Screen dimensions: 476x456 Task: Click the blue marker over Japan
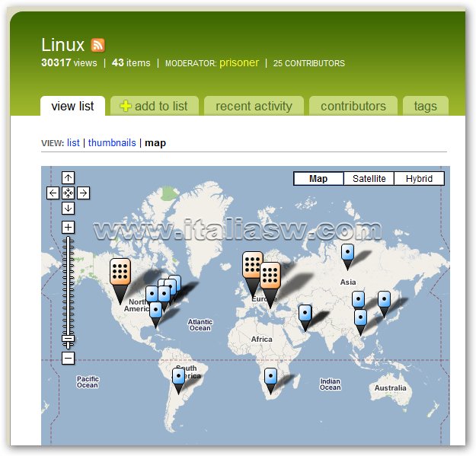pos(384,299)
